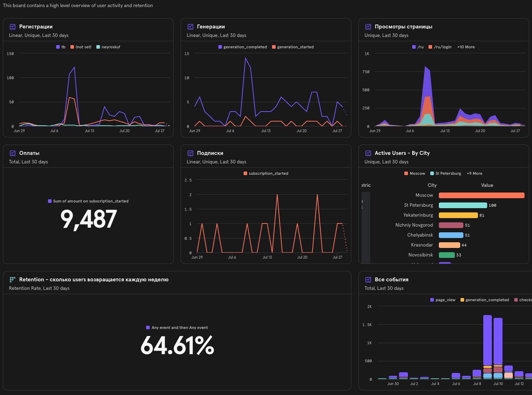Click the Подписки report chart icon

pyautogui.click(x=190, y=153)
